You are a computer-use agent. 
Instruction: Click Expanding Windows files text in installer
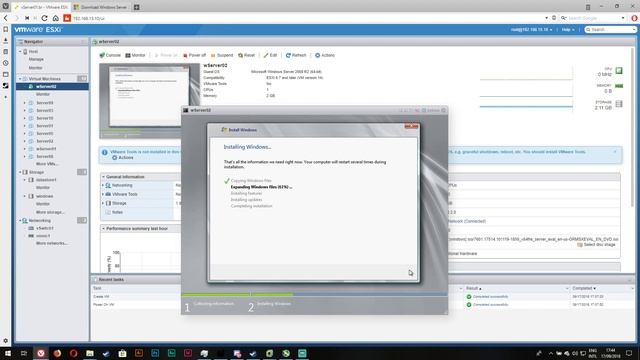261,187
